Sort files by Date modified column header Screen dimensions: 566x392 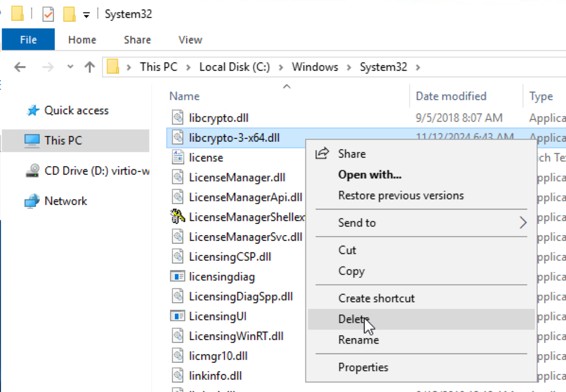tap(451, 96)
